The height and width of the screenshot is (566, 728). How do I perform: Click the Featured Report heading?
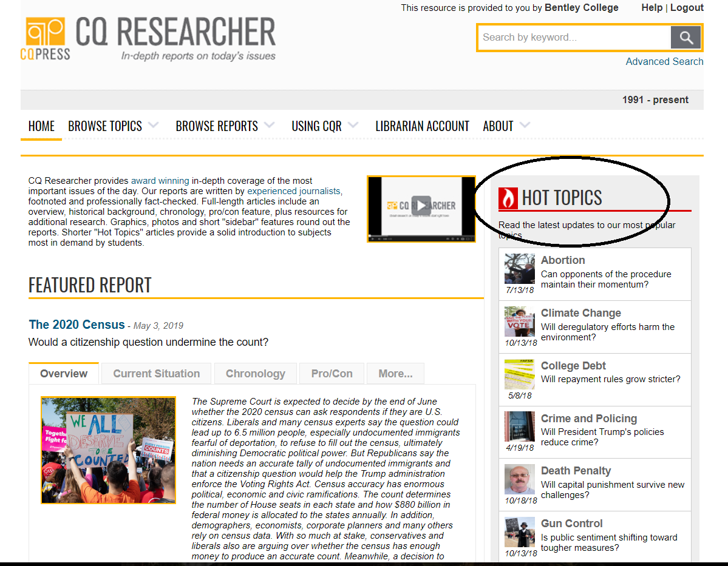point(90,285)
